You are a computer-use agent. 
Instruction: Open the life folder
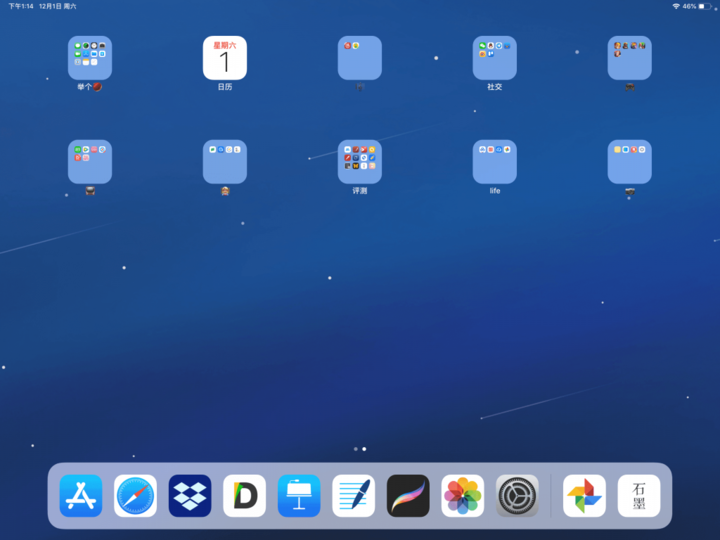pyautogui.click(x=495, y=162)
